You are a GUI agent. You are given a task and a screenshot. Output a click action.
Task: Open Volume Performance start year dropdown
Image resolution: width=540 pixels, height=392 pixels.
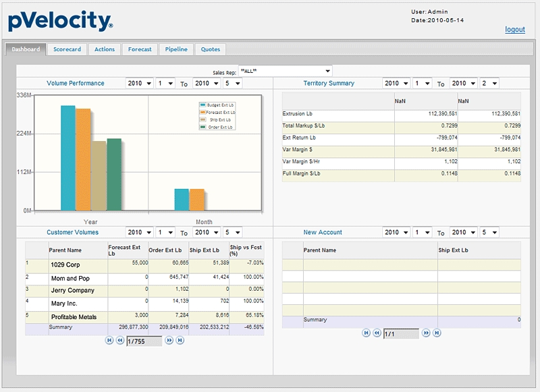pos(139,83)
